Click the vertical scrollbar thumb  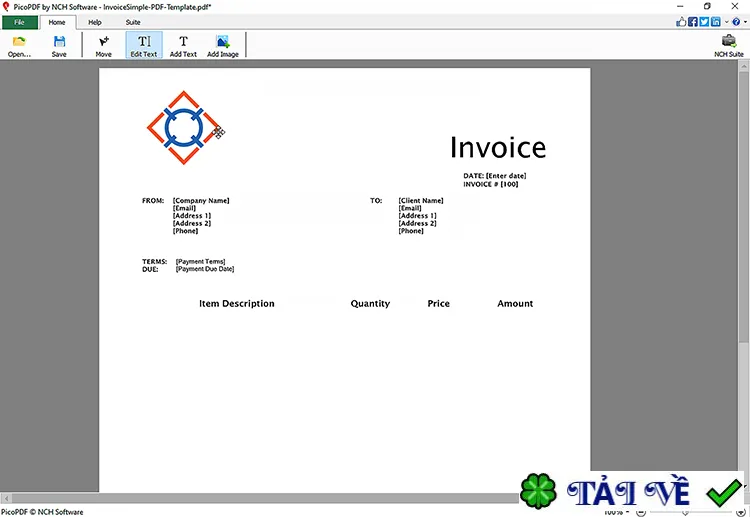click(743, 207)
